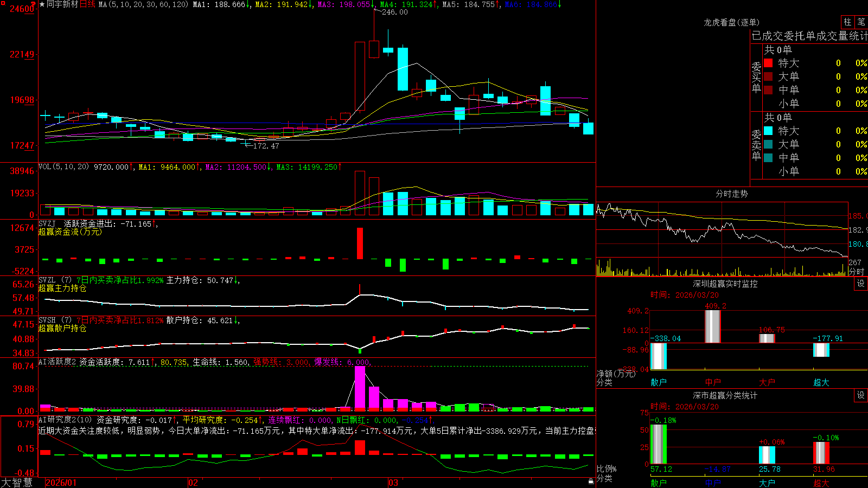Viewport: 868px width, 488px height.
Task: Click the 爆发线: 6.000 label
Action: (342, 362)
